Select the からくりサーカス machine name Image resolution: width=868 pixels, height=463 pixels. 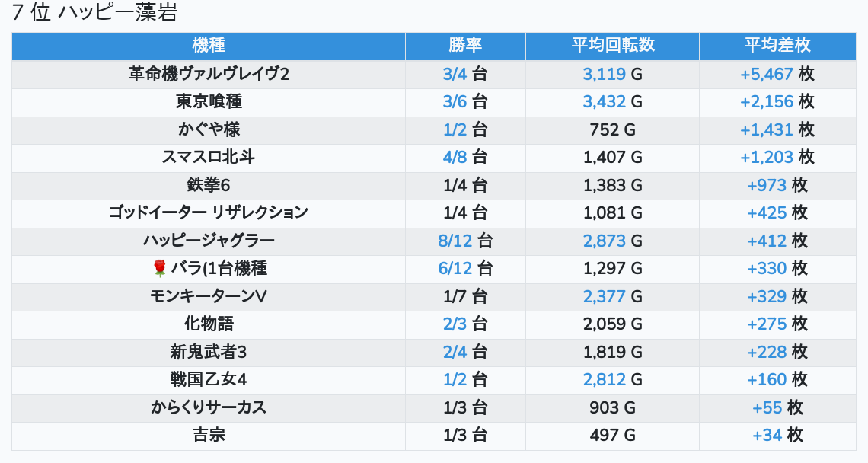tap(209, 407)
